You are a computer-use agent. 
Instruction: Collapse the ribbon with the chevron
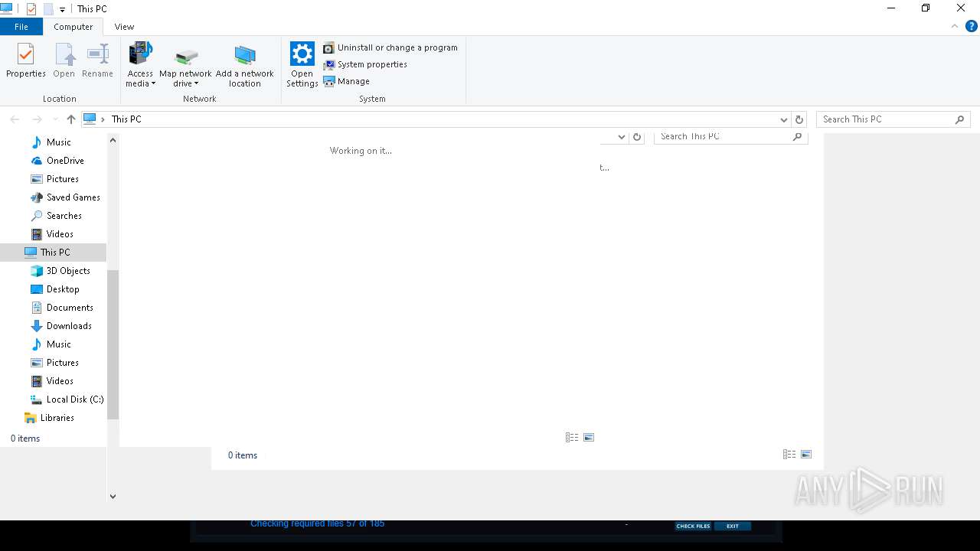point(955,26)
